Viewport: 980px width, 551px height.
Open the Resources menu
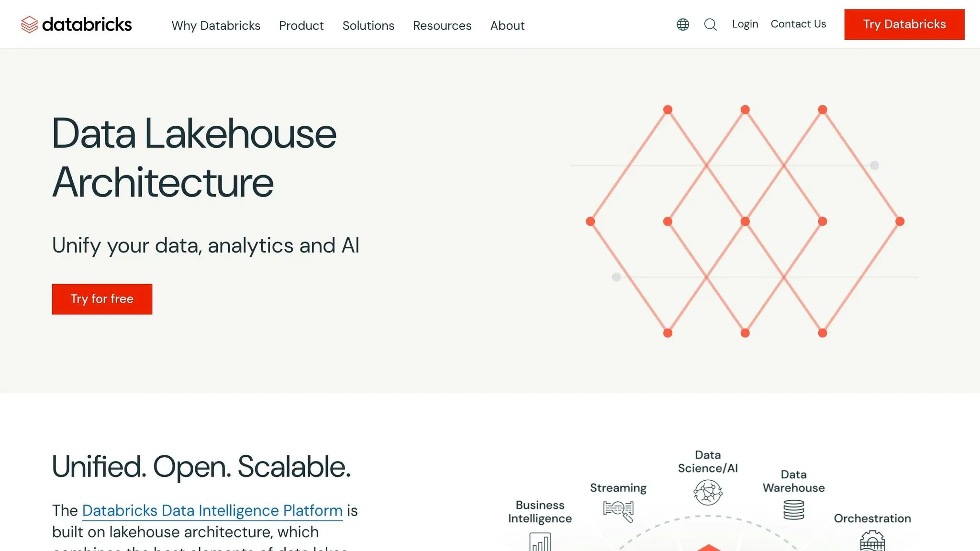point(442,25)
